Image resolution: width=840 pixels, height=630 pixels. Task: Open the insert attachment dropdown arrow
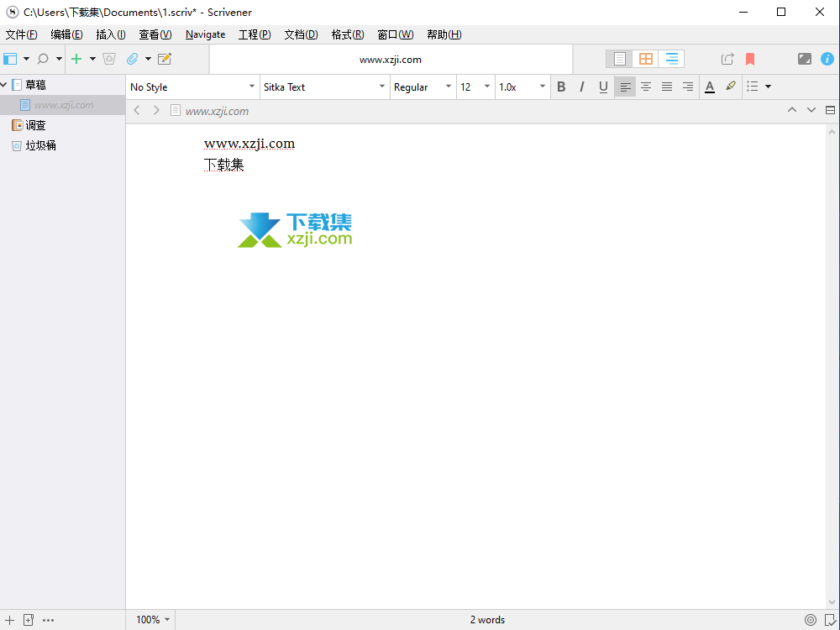pos(148,59)
